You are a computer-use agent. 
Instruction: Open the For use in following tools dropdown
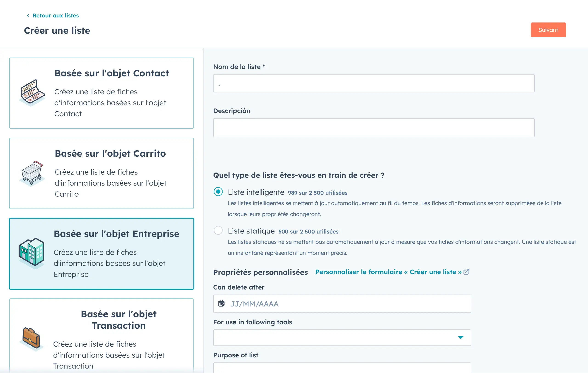[x=342, y=338]
